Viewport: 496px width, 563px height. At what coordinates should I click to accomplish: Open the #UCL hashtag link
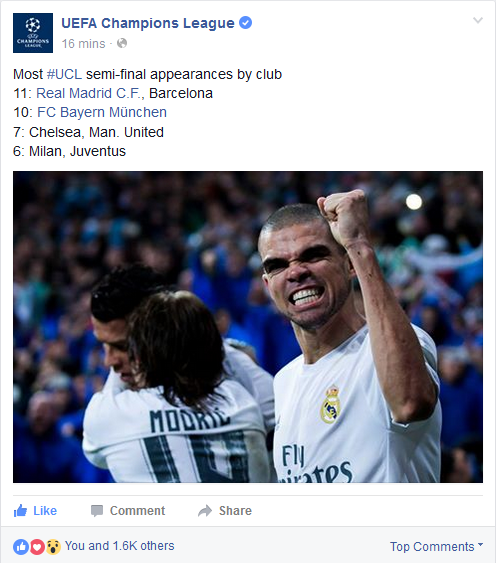pos(64,74)
